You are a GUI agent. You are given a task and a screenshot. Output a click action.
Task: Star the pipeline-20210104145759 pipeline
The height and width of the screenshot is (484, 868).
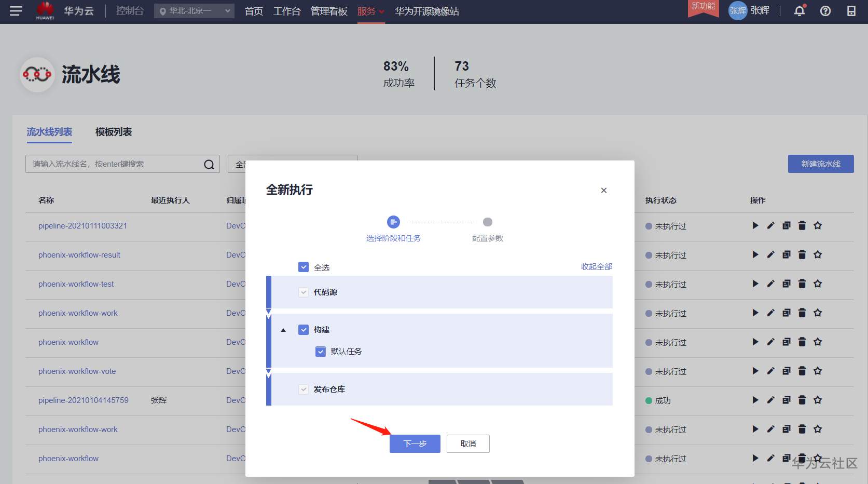tap(818, 400)
